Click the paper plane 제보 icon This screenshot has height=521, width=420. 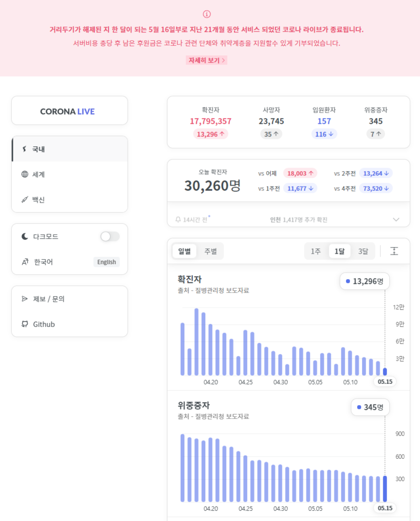tap(24, 299)
